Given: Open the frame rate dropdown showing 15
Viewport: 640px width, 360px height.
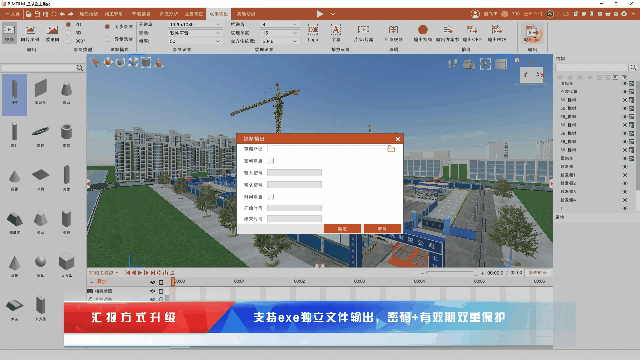Looking at the screenshot, I should click(x=280, y=33).
